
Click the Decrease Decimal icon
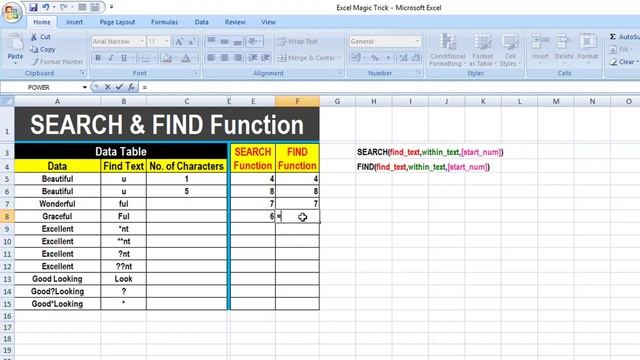(416, 58)
